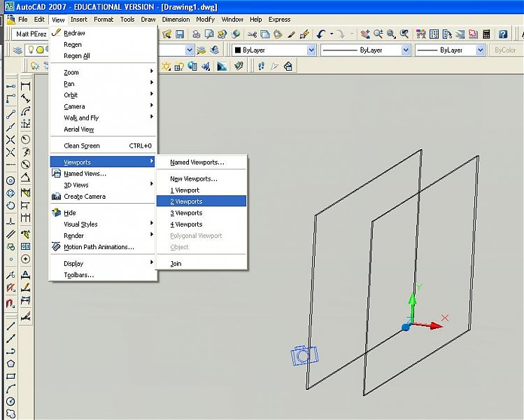
Task: Click the Publish icon in toolbar
Action: tap(222, 34)
